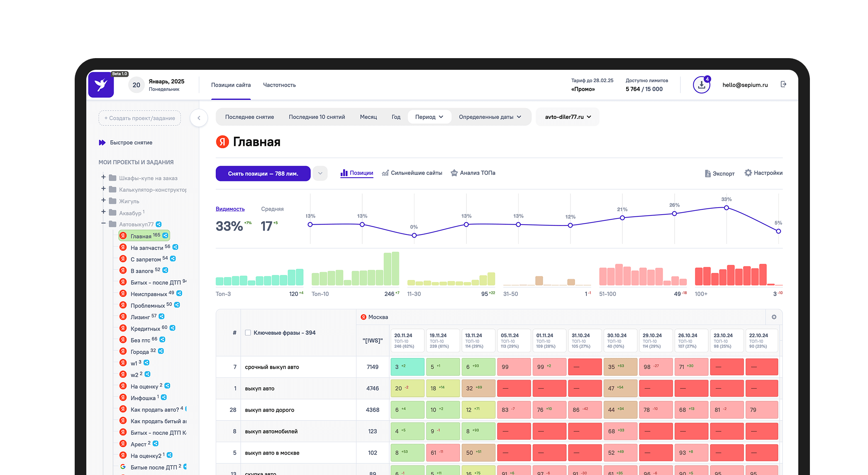Image resolution: width=868 pixels, height=475 pixels.
Task: Click the 26% point on visibility chart
Action: pos(674,213)
